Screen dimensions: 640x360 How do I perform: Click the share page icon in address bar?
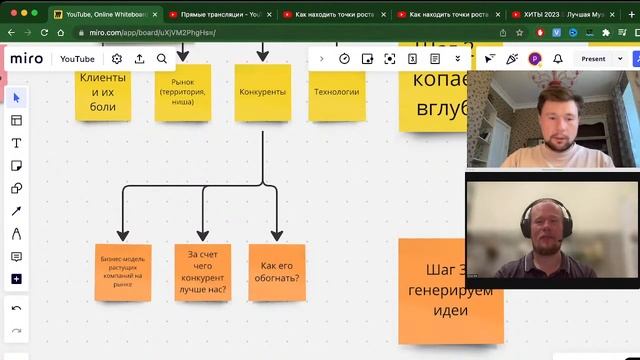click(503, 33)
